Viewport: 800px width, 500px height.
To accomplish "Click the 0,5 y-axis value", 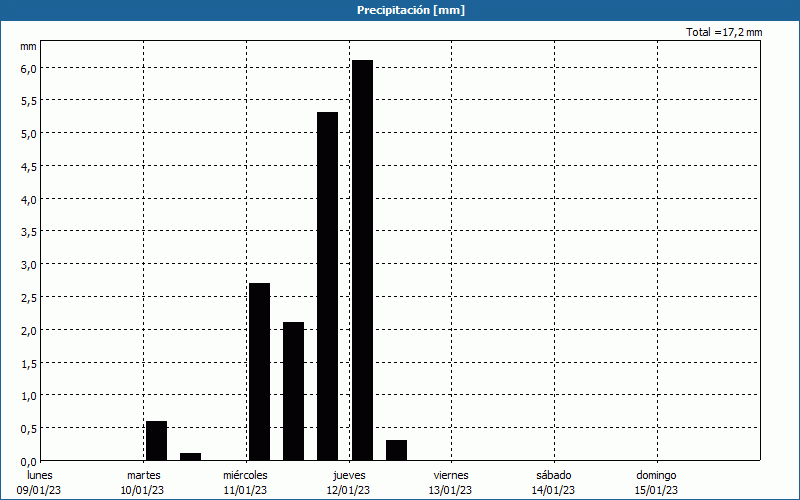I will coord(29,429).
